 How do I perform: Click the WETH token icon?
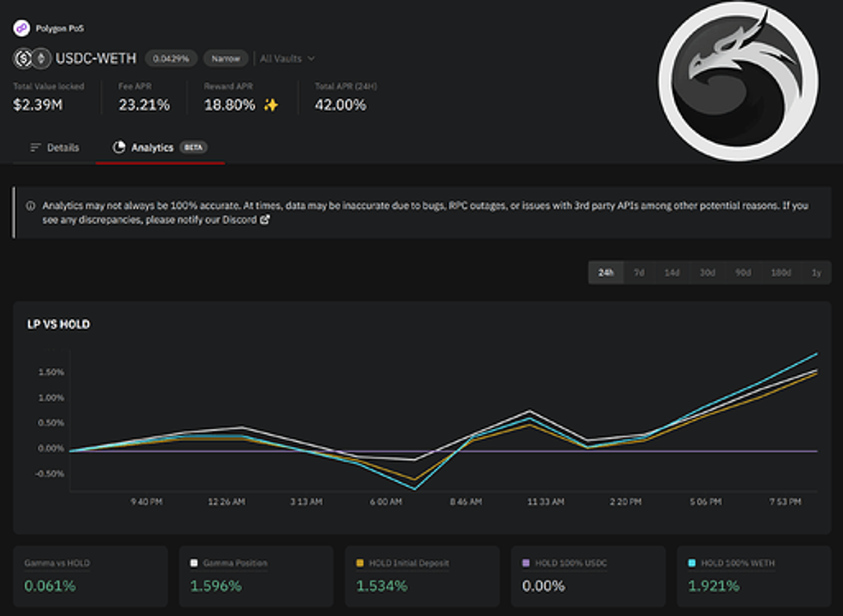pyautogui.click(x=40, y=58)
